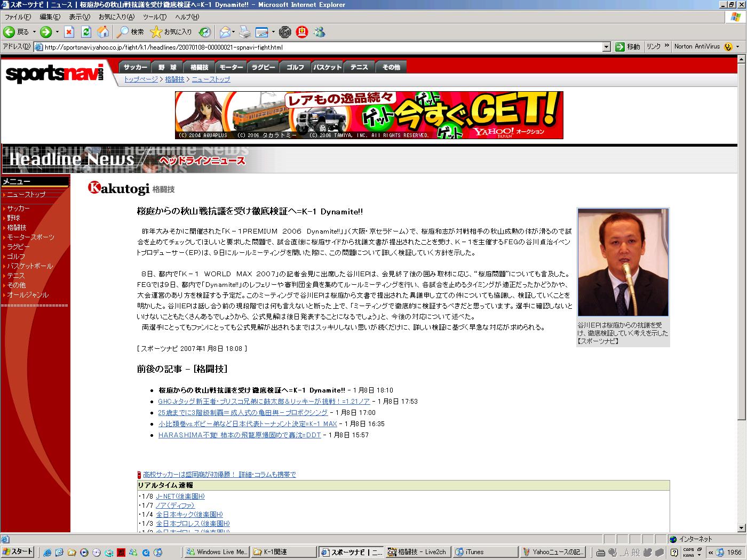Go to the home page via house icon

103,32
